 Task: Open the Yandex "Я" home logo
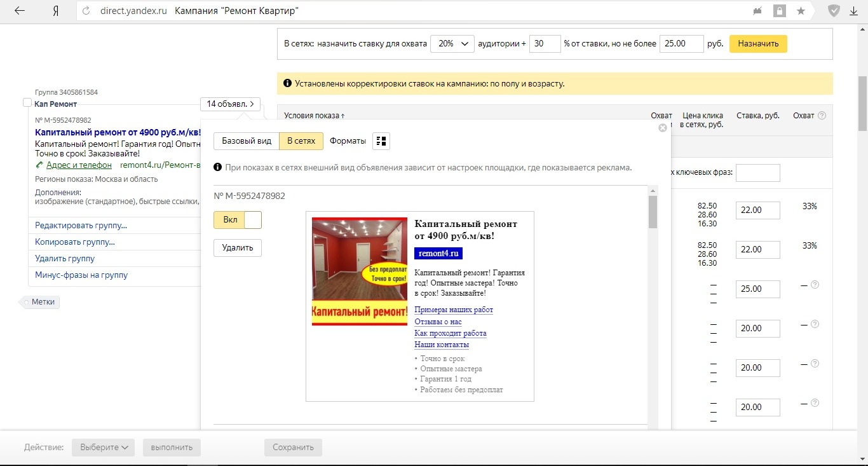(x=56, y=11)
